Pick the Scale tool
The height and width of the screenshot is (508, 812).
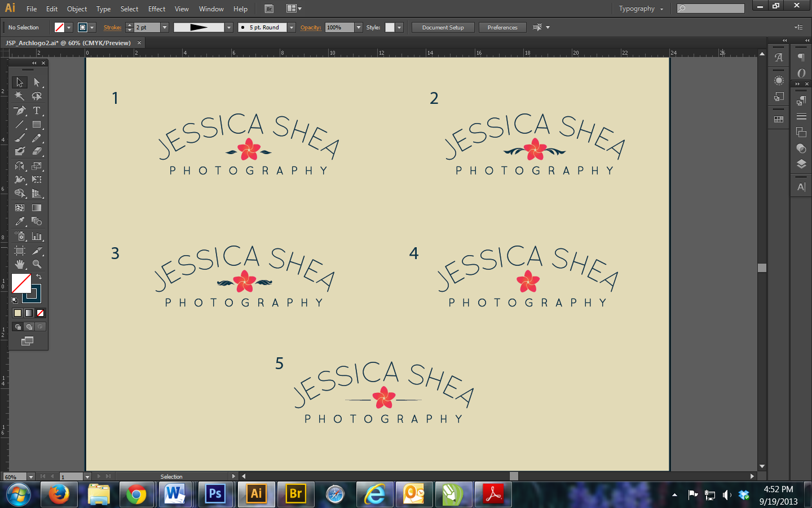pyautogui.click(x=37, y=166)
